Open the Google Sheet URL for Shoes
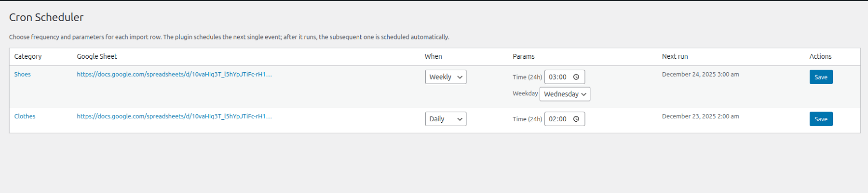This screenshot has height=193, width=868. click(x=174, y=74)
